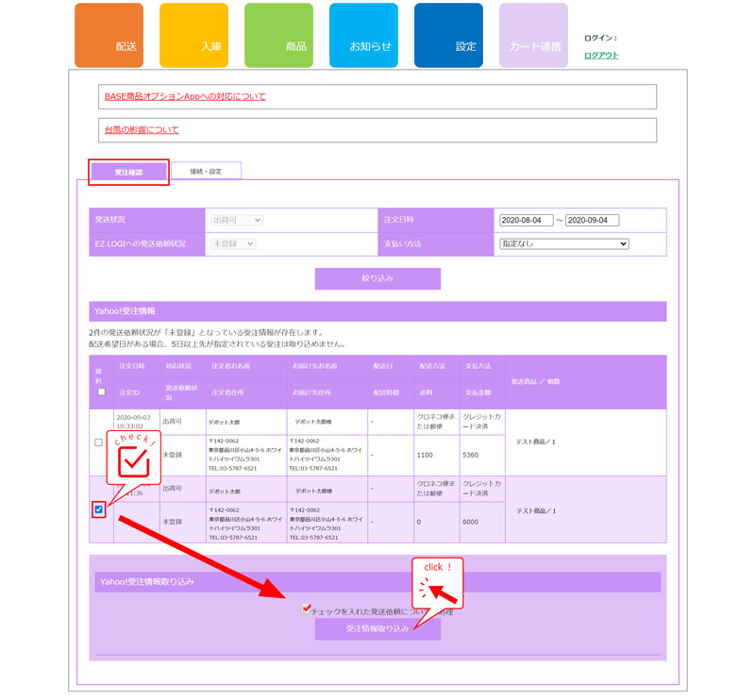Open the BASE商品オプションApp notice link

pos(185,96)
